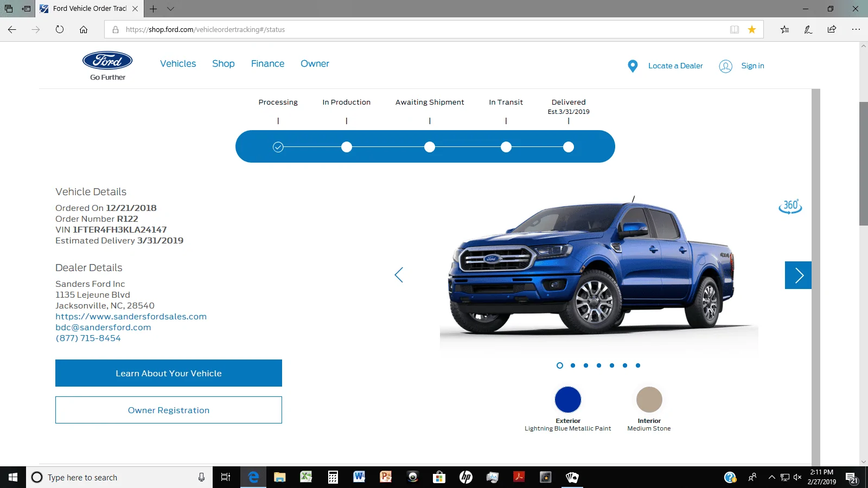This screenshot has width=868, height=488.
Task: Open Calculator from the taskbar
Action: click(x=333, y=477)
